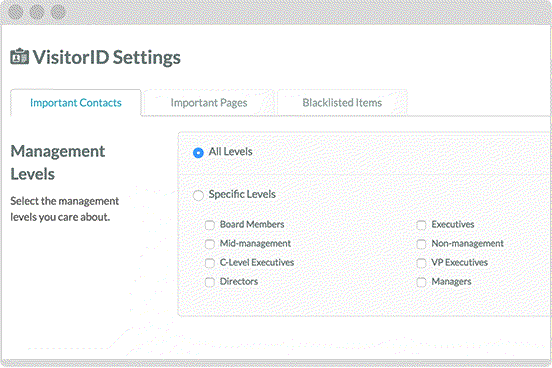Image resolution: width=552 pixels, height=368 pixels.
Task: Check the Directors checkbox
Action: 210,282
